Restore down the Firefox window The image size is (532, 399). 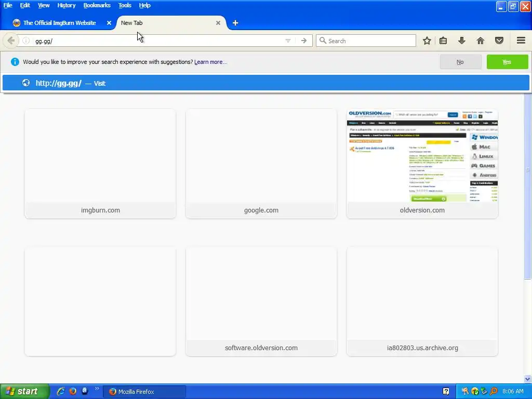pyautogui.click(x=513, y=6)
